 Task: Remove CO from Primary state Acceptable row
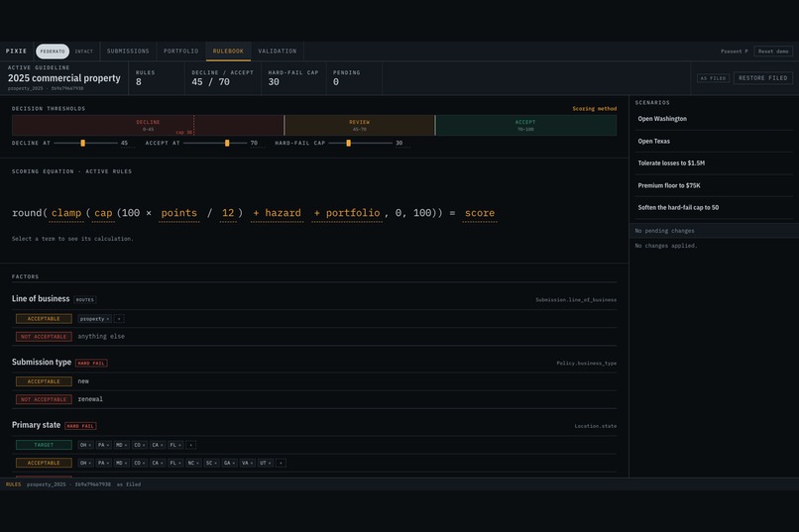pyautogui.click(x=144, y=464)
